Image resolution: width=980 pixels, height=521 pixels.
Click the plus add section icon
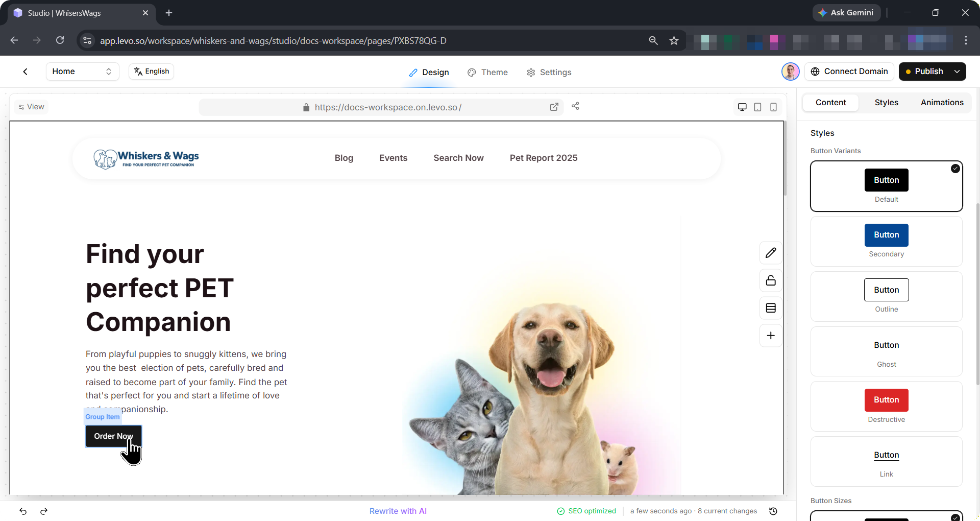pyautogui.click(x=771, y=336)
